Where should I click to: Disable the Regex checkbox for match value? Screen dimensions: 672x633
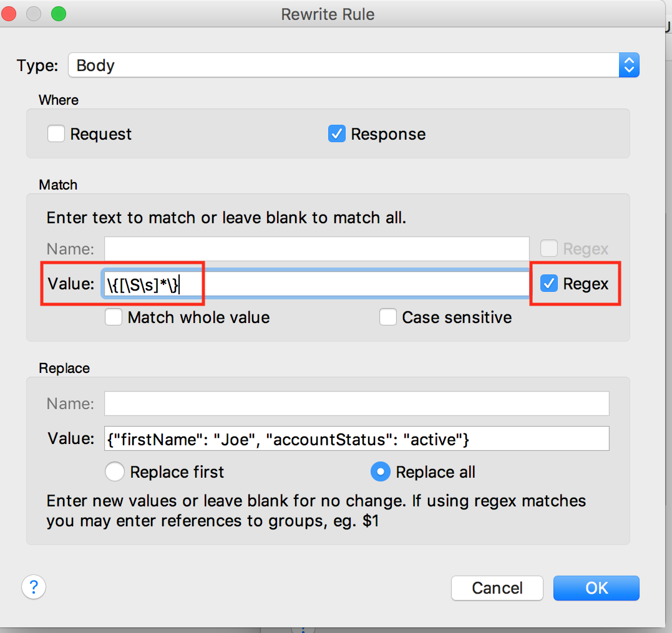pos(549,284)
